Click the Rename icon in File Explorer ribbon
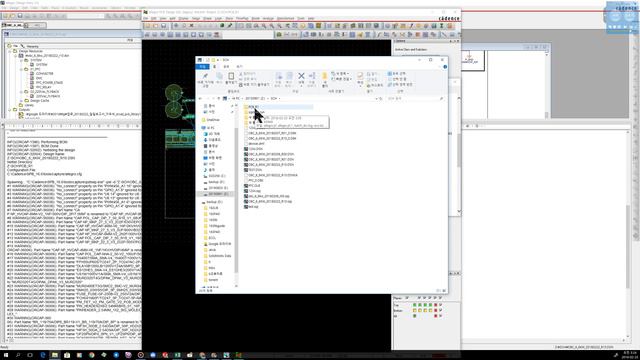The image size is (640, 360). click(312, 76)
